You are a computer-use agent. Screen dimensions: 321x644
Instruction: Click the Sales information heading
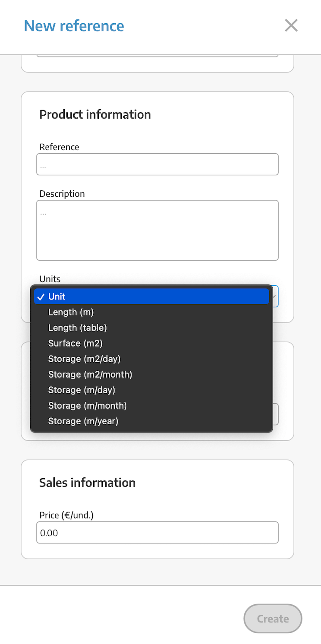pos(87,483)
